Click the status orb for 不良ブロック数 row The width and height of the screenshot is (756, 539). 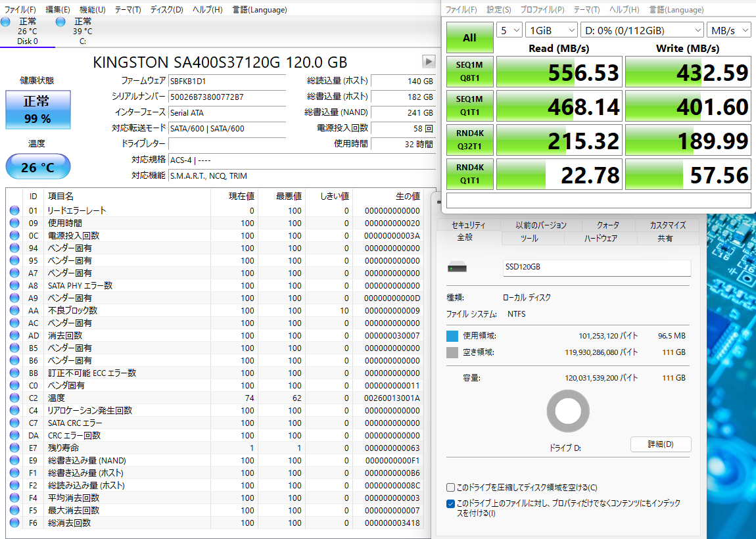coord(14,310)
